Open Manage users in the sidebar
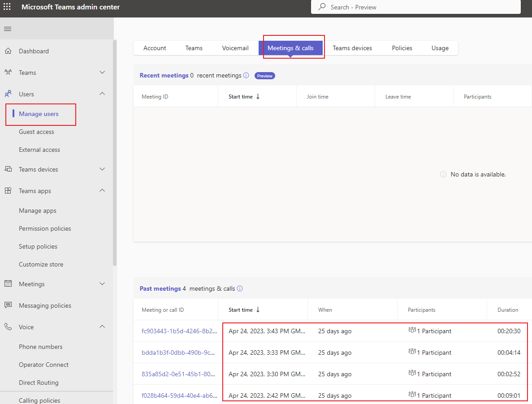The image size is (532, 404). point(39,114)
